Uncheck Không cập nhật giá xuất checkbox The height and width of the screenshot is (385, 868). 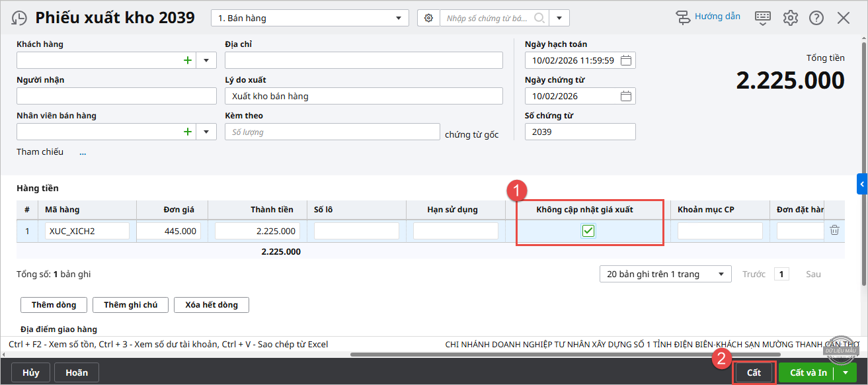point(588,231)
